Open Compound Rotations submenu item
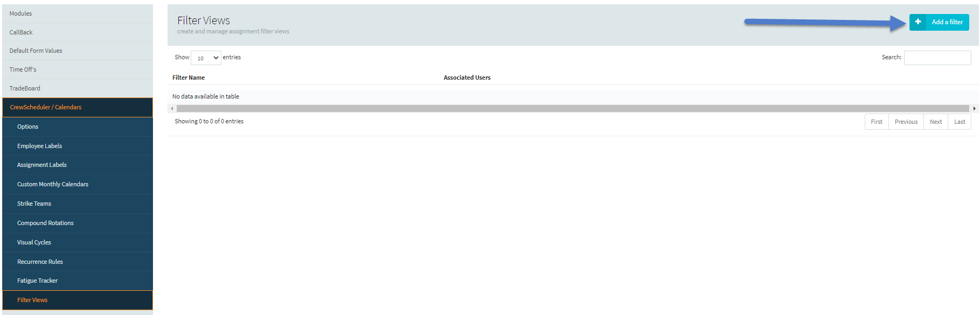980x315 pixels. [78, 223]
